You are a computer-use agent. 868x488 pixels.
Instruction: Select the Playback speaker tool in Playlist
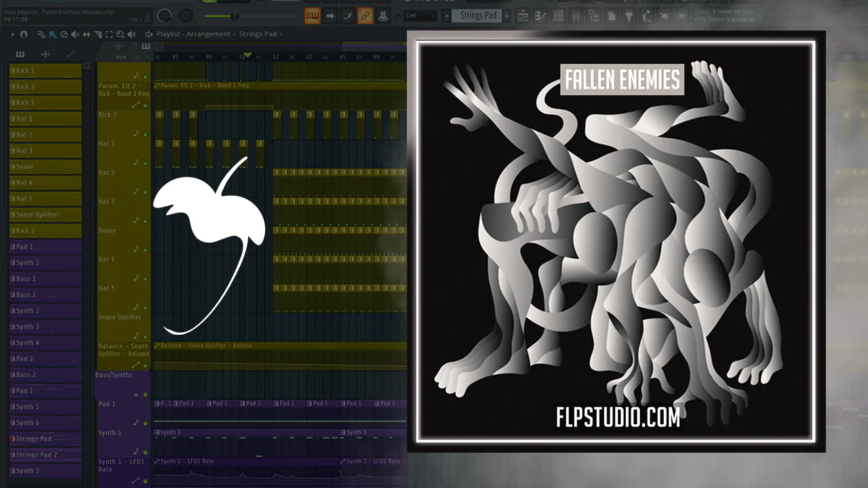tap(132, 34)
